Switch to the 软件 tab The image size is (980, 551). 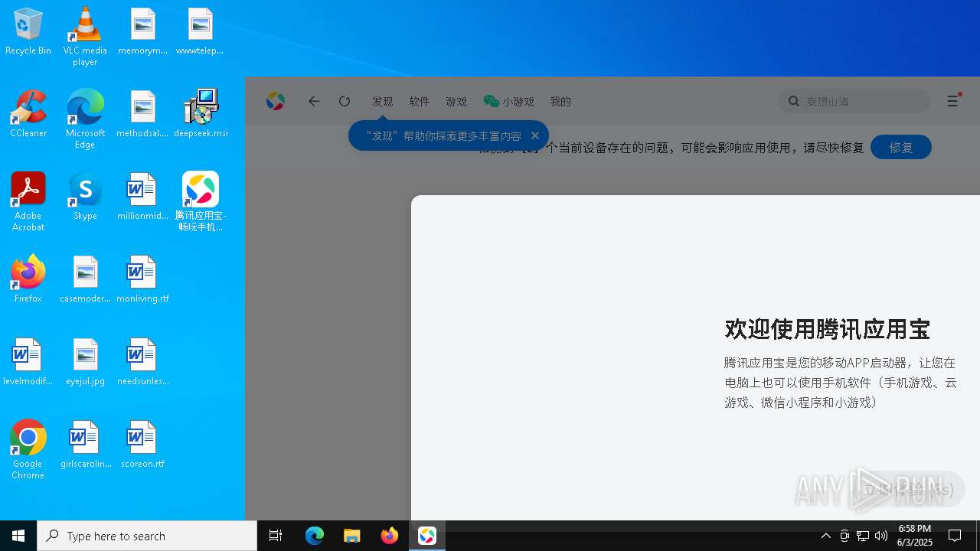(x=420, y=101)
